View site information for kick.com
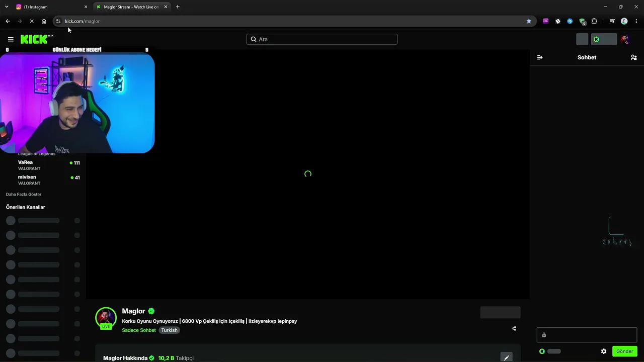Image resolution: width=644 pixels, height=362 pixels. (58, 21)
